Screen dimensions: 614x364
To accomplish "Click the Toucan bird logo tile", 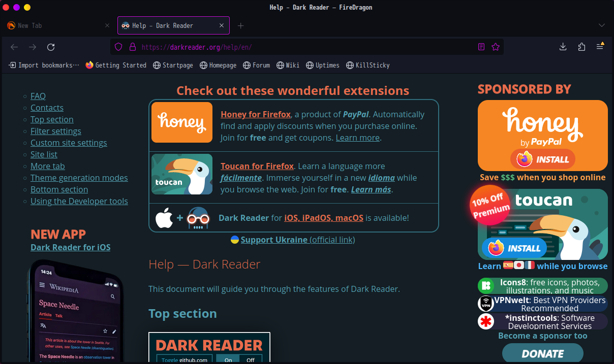I will pyautogui.click(x=182, y=174).
